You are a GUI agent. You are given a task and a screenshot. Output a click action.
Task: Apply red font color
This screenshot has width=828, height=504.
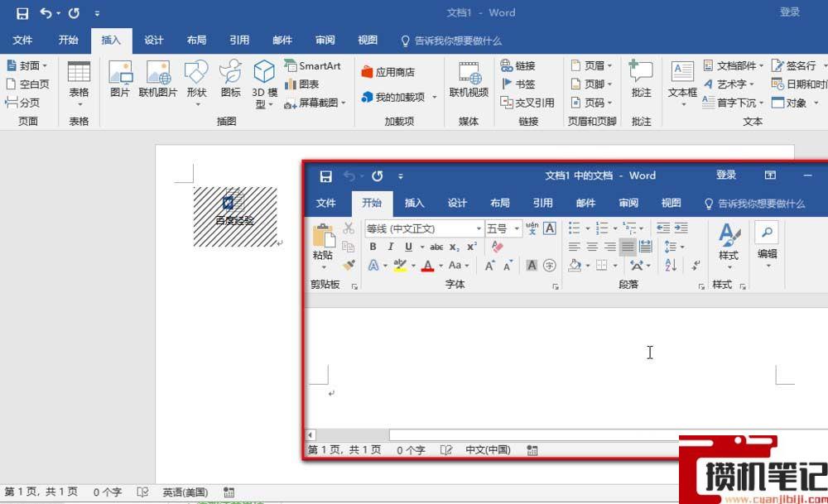point(427,266)
